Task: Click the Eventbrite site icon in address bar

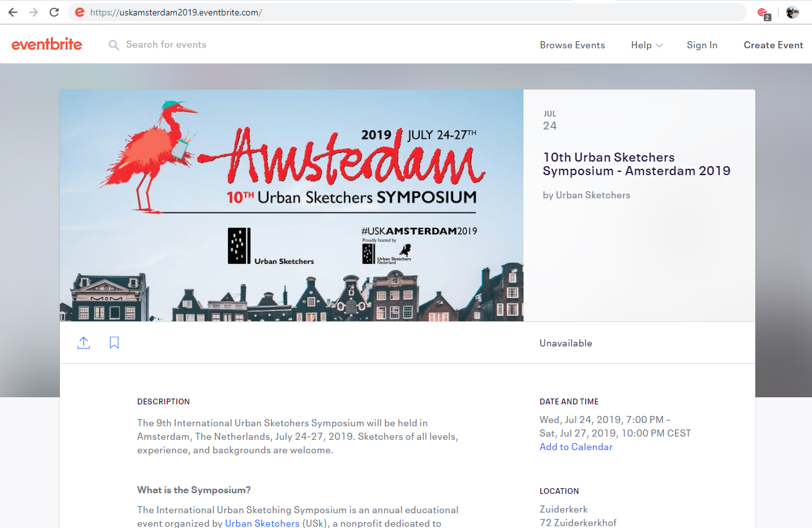Action: pos(80,12)
